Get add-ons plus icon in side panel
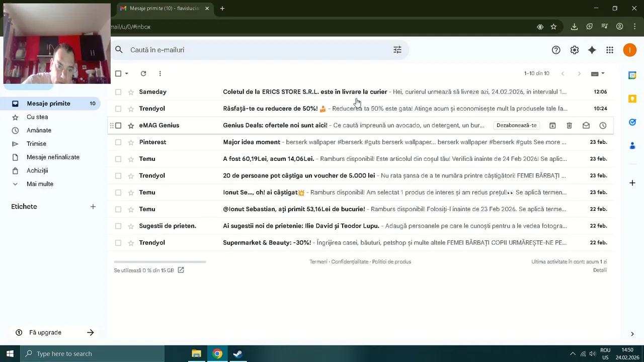Viewport: 644px width, 362px height. click(632, 183)
